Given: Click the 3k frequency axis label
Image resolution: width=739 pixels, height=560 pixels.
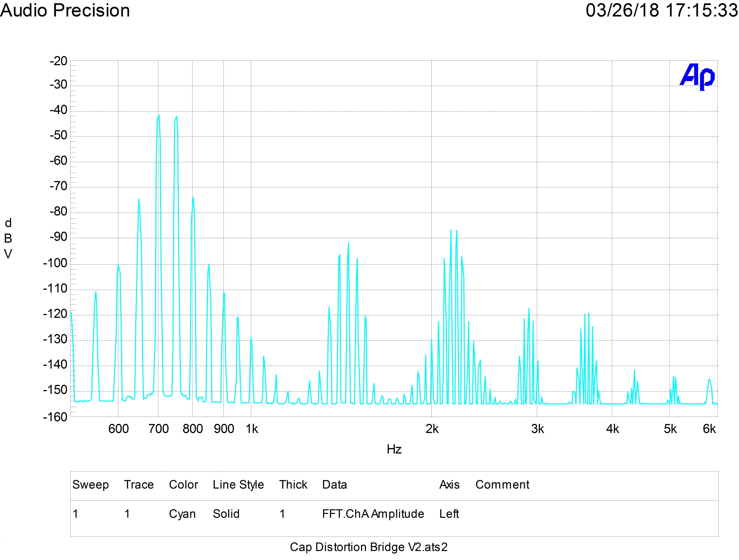Looking at the screenshot, I should [x=537, y=429].
